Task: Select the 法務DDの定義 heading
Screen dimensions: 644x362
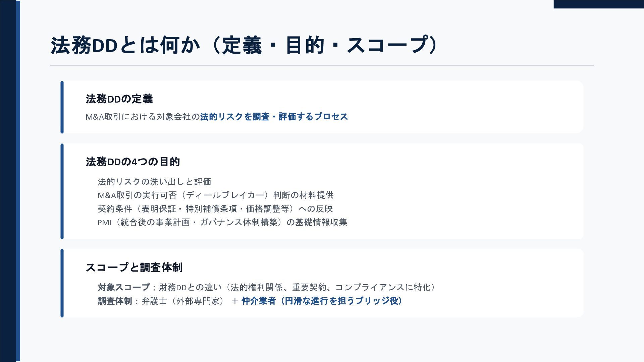Action: (119, 99)
